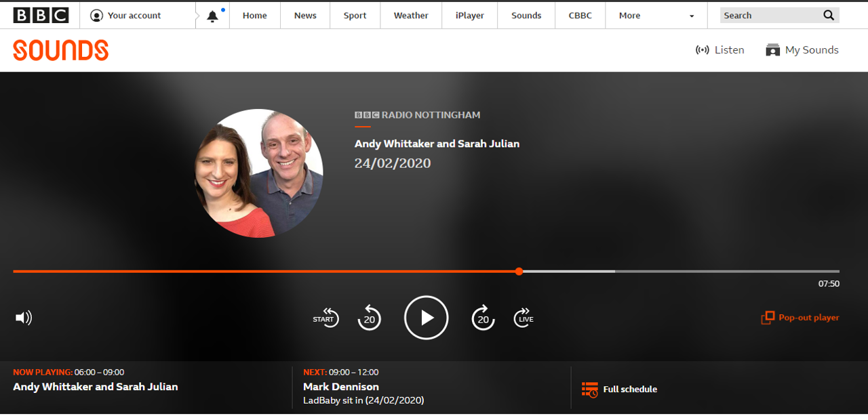
Task: Open Your account
Action: [126, 16]
